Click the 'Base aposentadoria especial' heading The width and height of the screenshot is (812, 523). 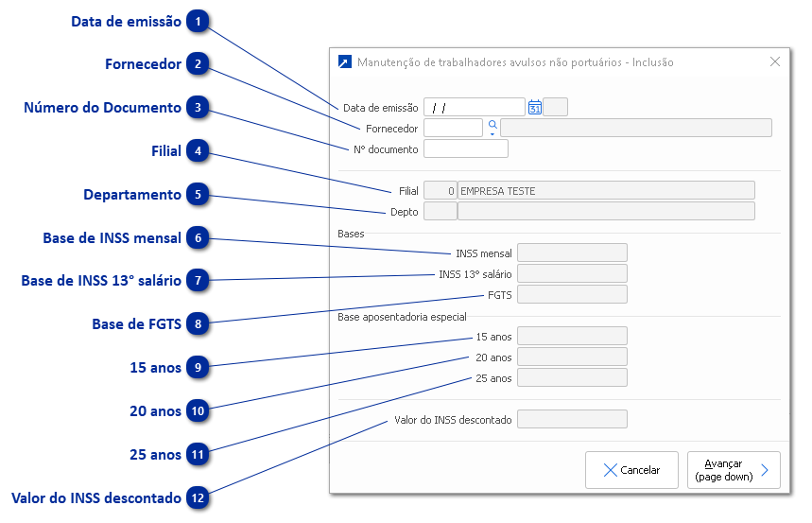click(x=402, y=317)
